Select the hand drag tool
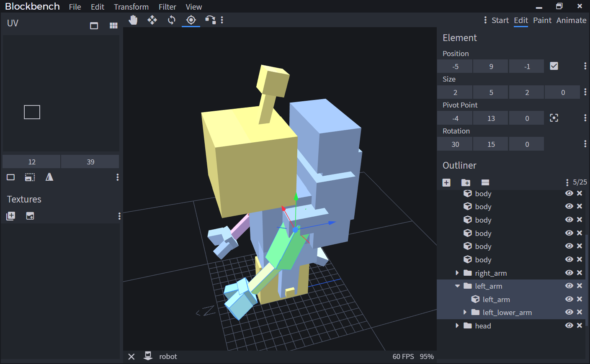 point(133,20)
